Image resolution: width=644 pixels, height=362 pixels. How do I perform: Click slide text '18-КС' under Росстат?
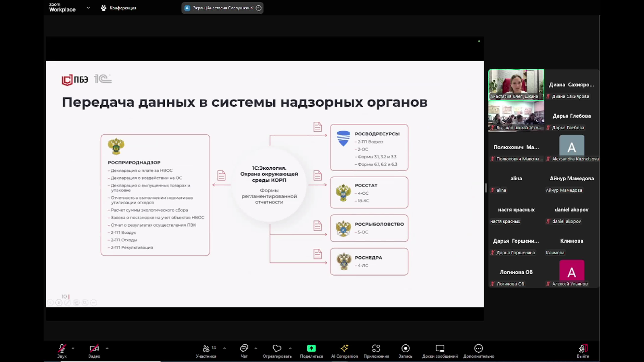363,201
